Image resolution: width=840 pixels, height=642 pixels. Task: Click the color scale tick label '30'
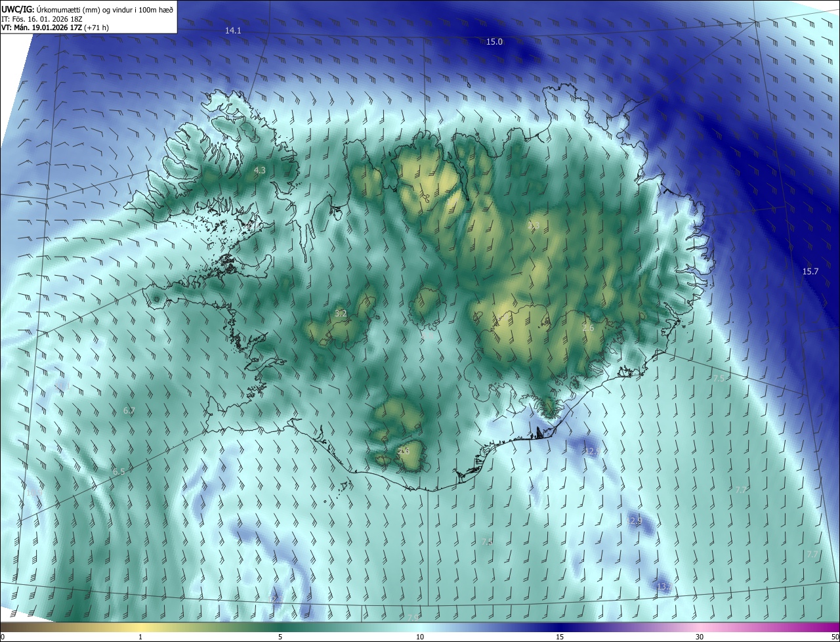pos(700,637)
